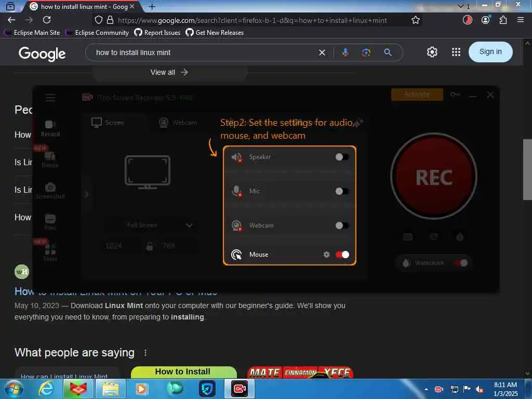Open Windows Explorer folder on taskbar
The image size is (532, 399).
tap(111, 389)
